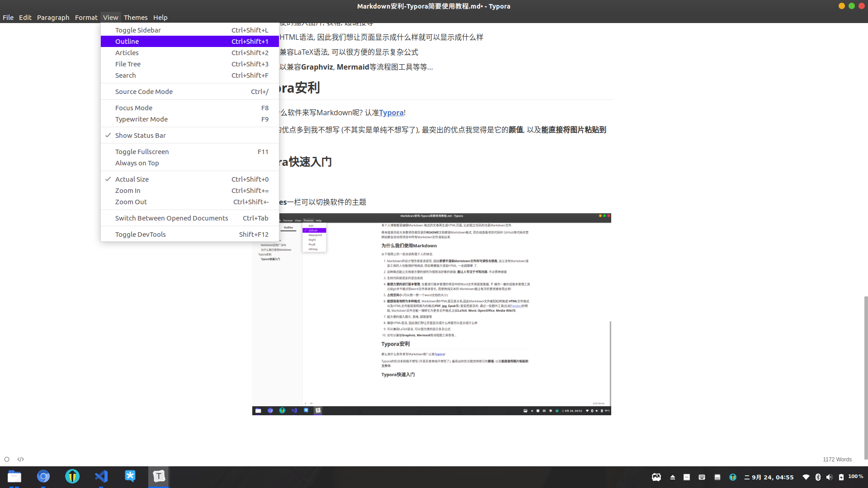Follow the Typora hyperlink in text
The width and height of the screenshot is (868, 488).
point(391,113)
